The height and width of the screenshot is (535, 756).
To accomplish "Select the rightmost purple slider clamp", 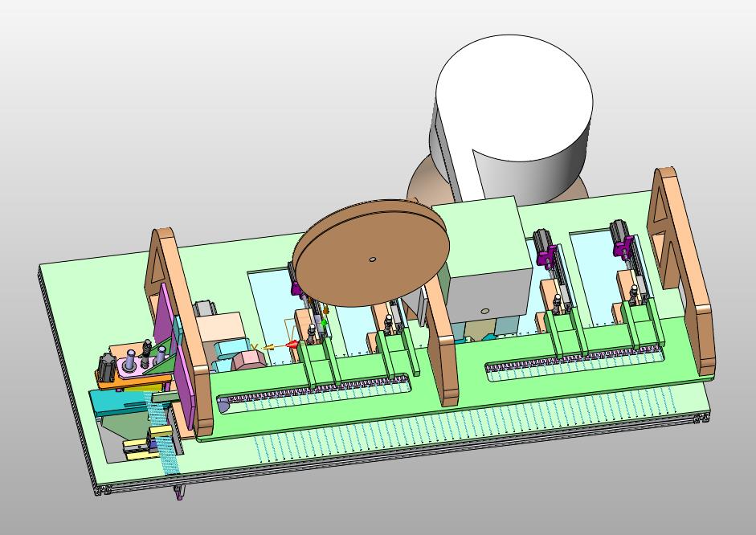I will coord(623,248).
